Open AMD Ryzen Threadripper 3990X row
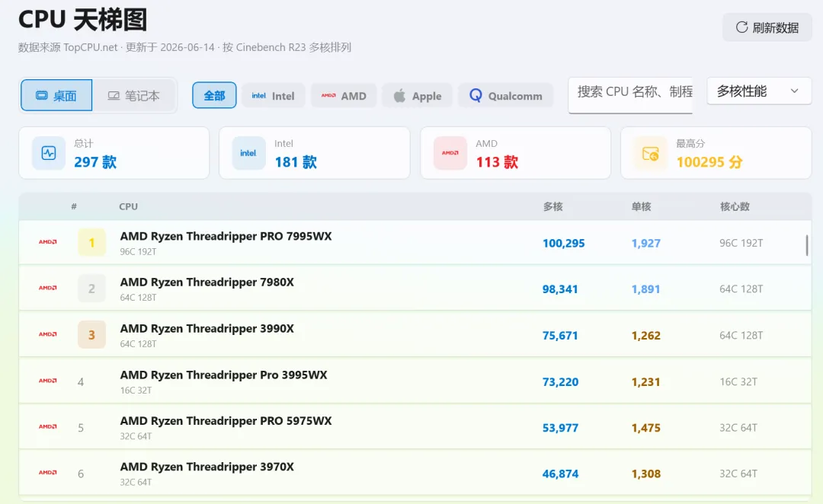Screen dimensions: 823x504 pyautogui.click(x=415, y=334)
